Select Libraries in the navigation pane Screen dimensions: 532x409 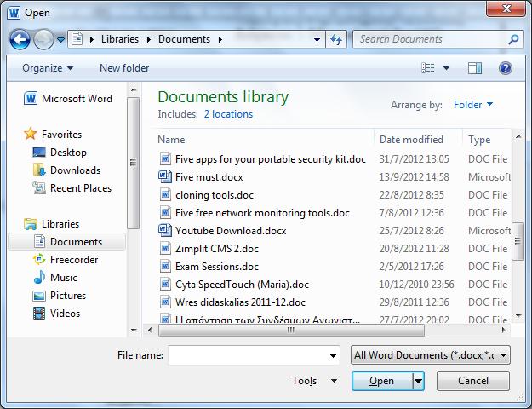click(52, 224)
